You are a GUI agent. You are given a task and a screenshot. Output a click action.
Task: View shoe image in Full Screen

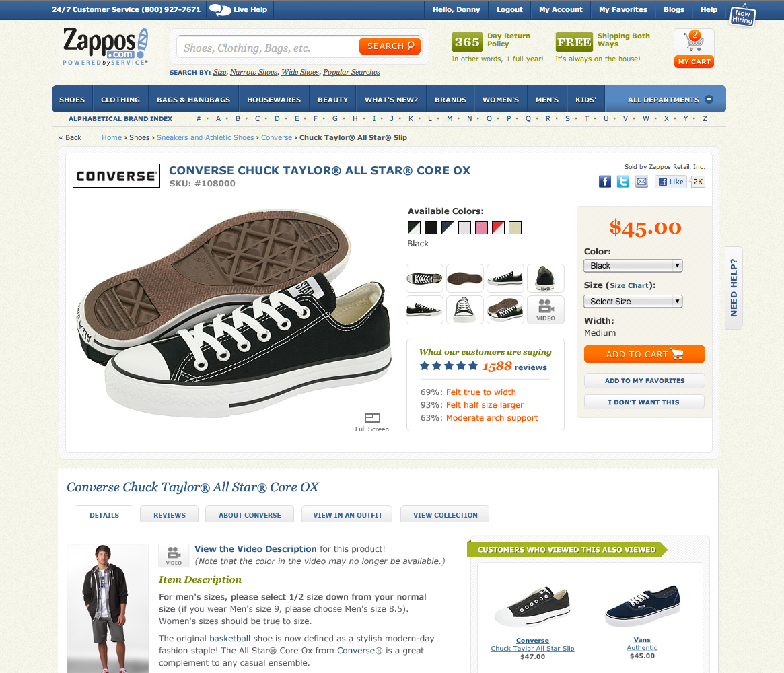[372, 423]
